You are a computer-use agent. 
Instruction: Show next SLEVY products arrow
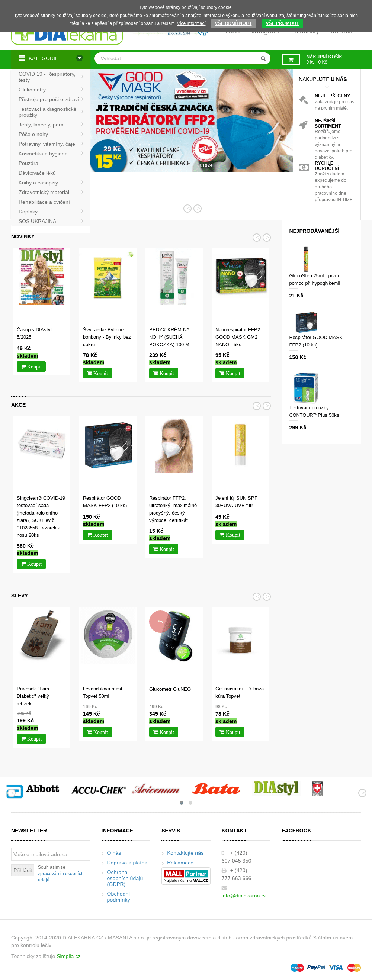266,597
